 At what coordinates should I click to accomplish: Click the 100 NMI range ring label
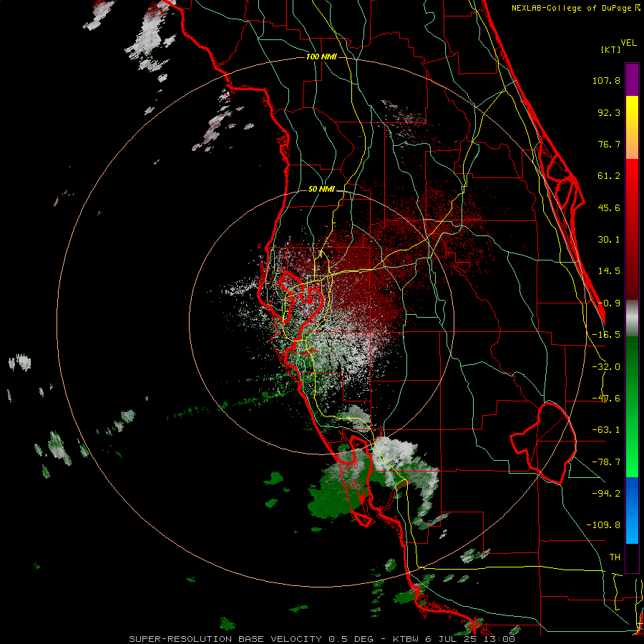coord(321,57)
